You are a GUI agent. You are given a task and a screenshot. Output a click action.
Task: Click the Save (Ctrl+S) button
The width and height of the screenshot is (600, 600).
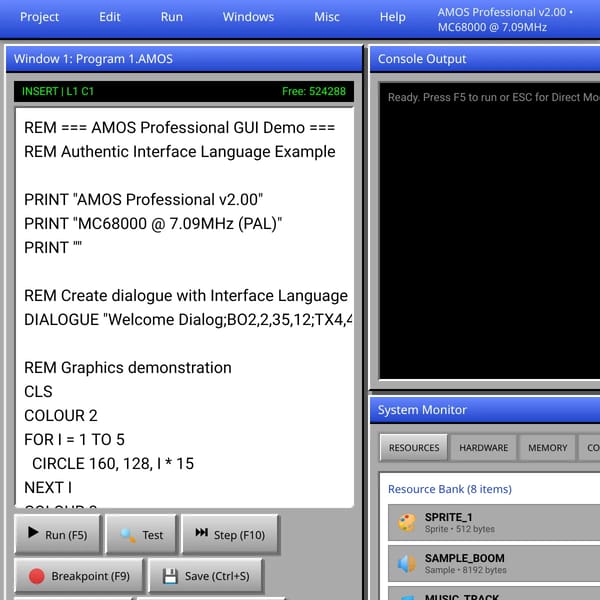206,576
